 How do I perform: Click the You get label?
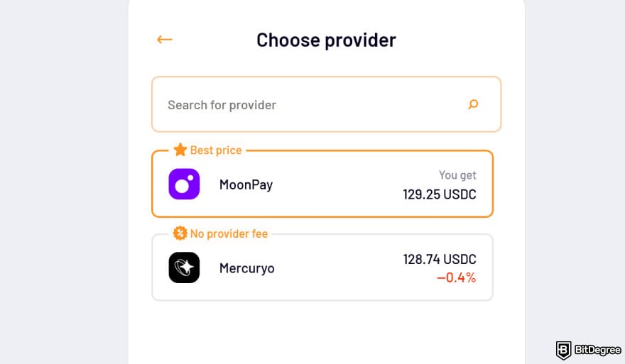point(457,175)
